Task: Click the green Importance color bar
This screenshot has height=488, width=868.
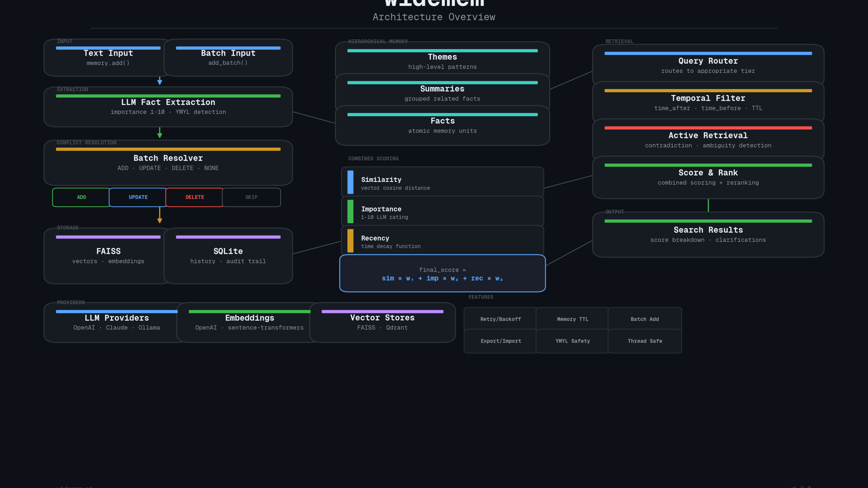Action: 350,211
